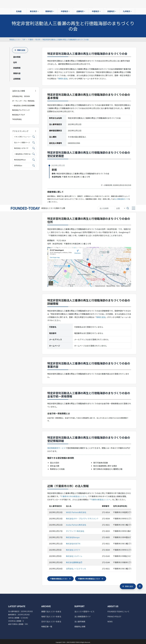This screenshot has width=146, height=644.
Task: Open 千葉県 breadcrumb link
Action: click(x=30, y=39)
